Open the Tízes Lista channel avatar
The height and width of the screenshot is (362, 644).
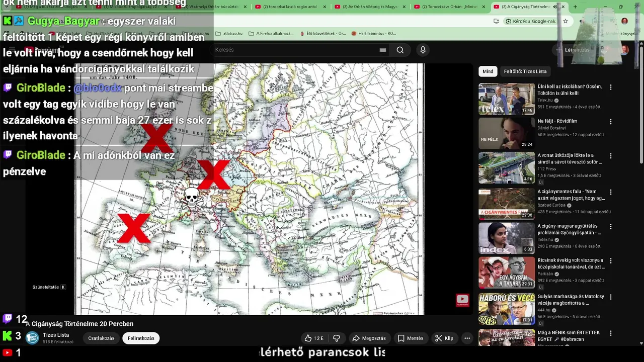[x=32, y=338]
